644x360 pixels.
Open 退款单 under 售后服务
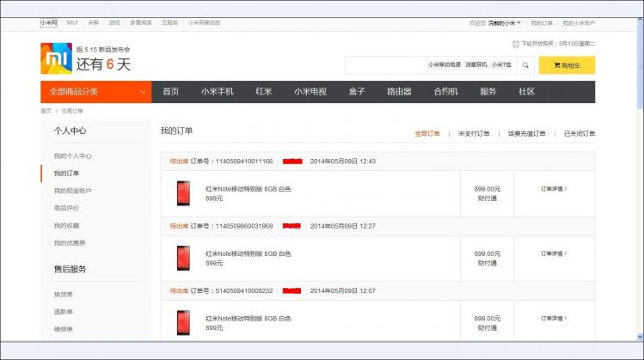(64, 312)
